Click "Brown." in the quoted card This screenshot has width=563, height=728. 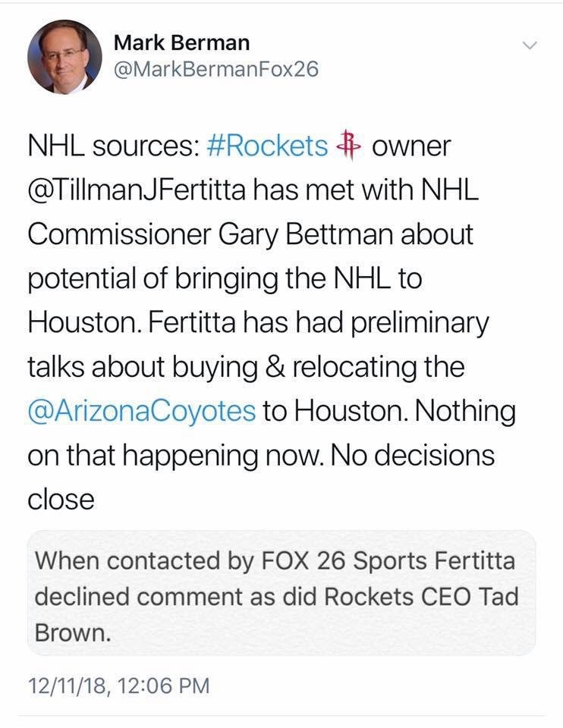(x=73, y=632)
